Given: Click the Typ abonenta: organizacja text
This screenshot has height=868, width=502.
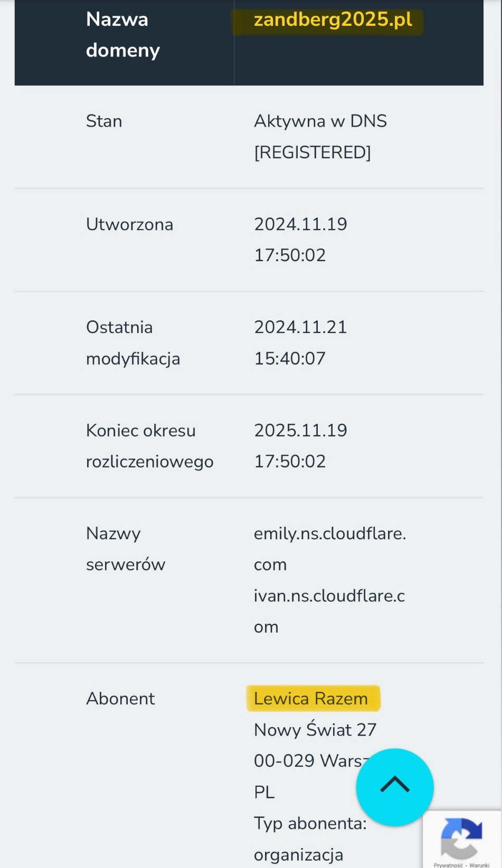Looking at the screenshot, I should 310,838.
